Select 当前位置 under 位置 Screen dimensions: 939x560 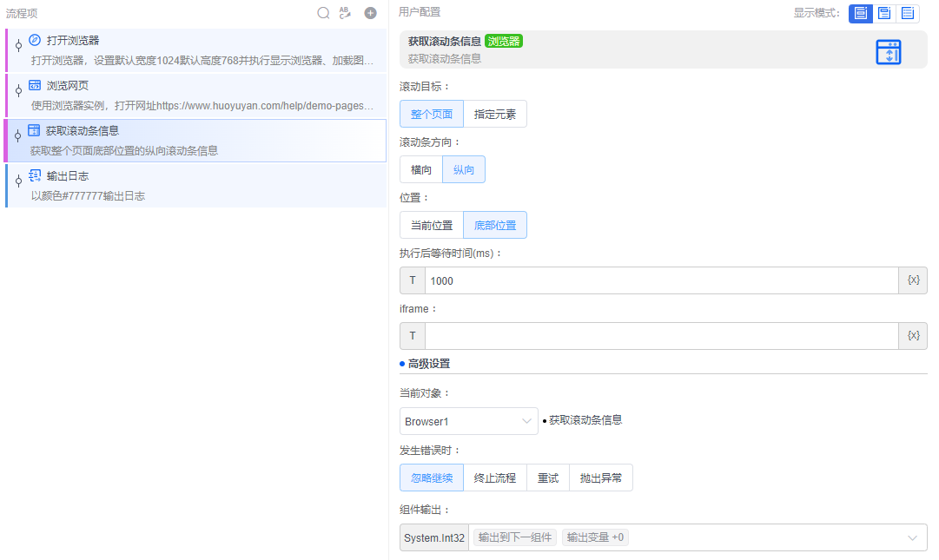click(432, 224)
